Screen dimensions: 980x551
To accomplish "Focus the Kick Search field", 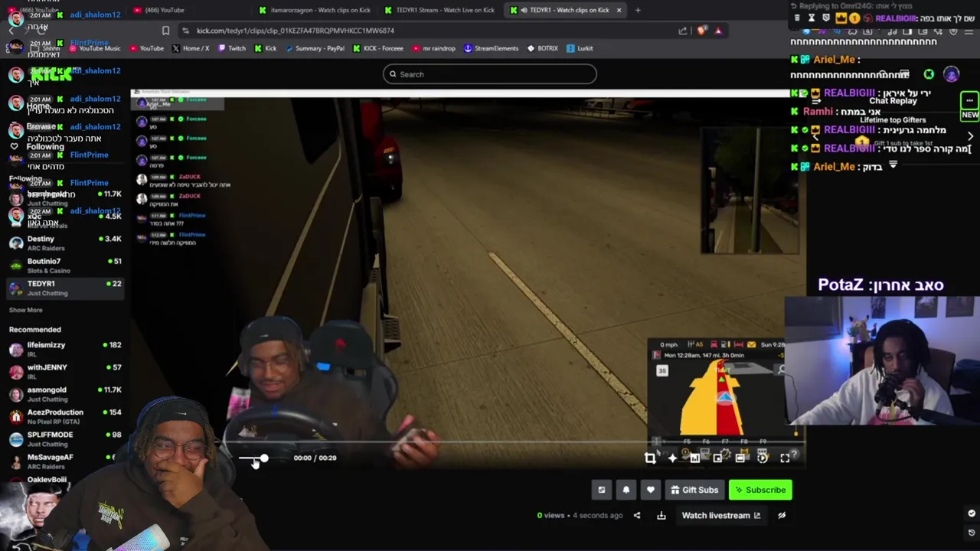I will point(490,74).
